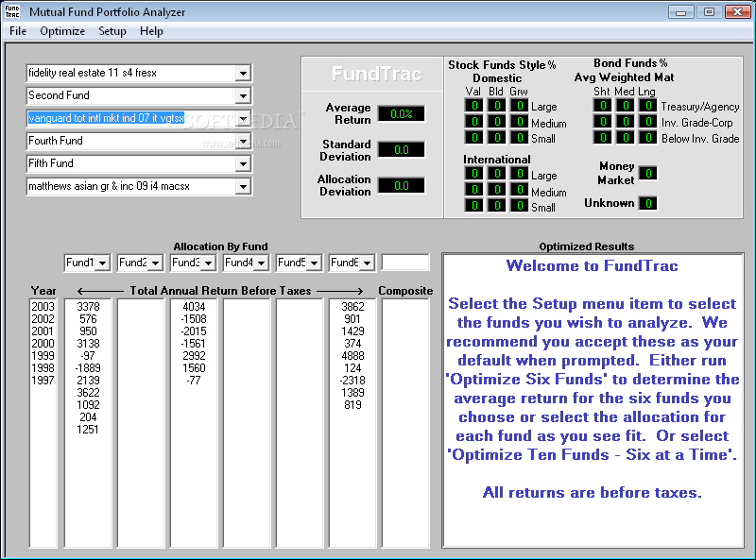Click Below Inv. Grade Lng bond box
This screenshot has width=756, height=560.
click(x=648, y=137)
